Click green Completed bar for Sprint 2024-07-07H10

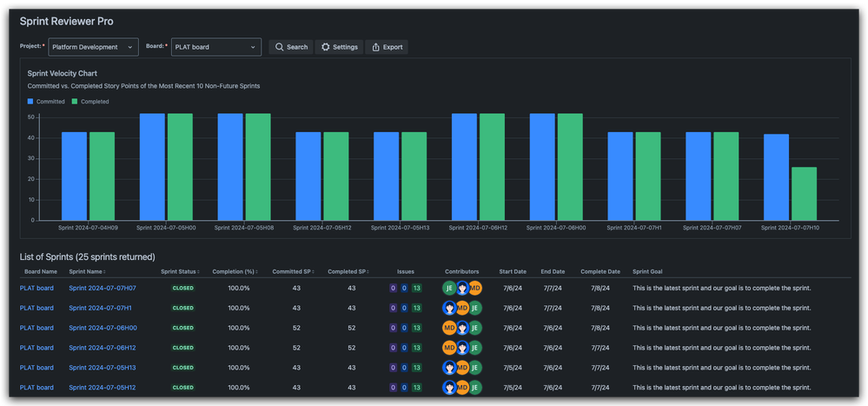pyautogui.click(x=804, y=194)
